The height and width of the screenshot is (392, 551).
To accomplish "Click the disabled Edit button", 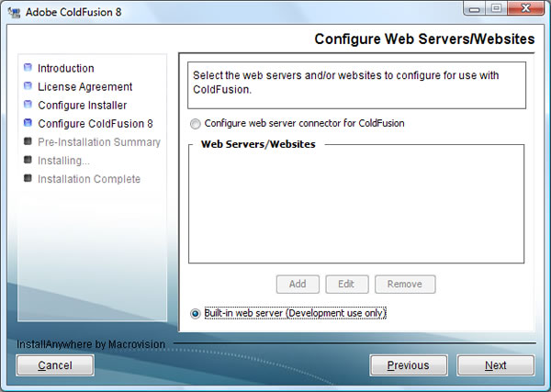I will tap(347, 284).
